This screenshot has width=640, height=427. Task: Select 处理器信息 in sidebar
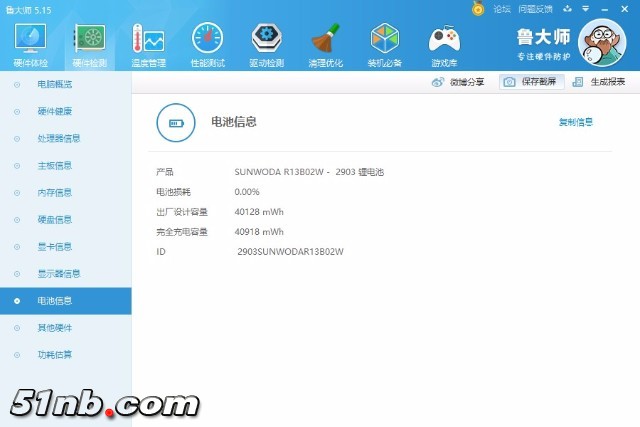click(x=66, y=138)
